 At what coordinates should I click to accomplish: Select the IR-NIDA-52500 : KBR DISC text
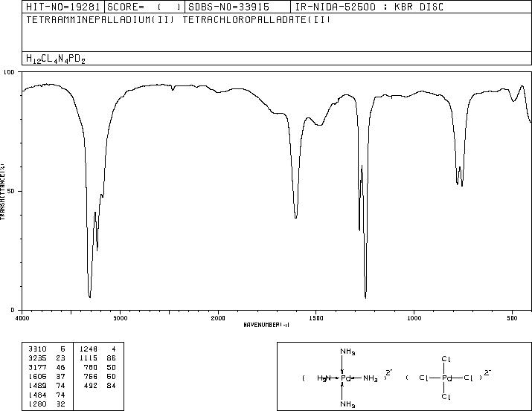point(369,7)
